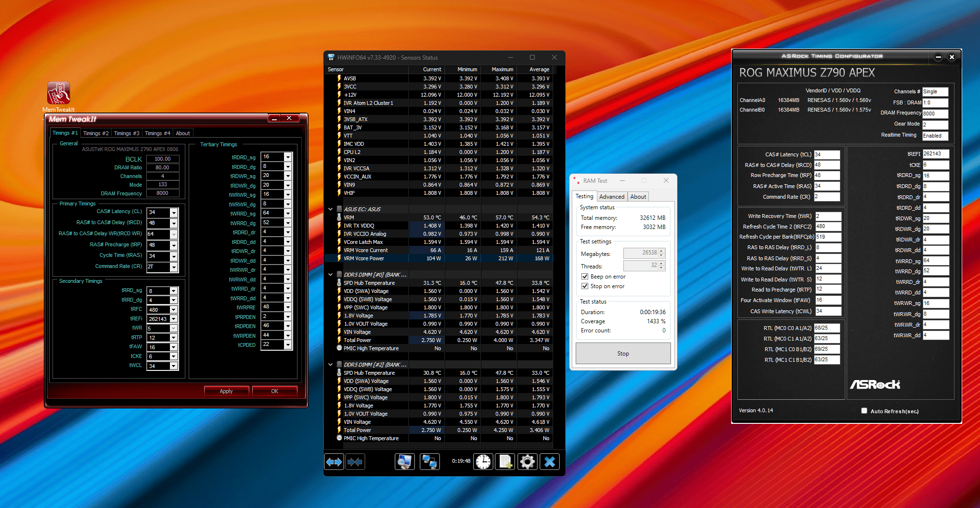980x508 pixels.
Task: Click the Version 4.0.14 label in ASRock
Action: pyautogui.click(x=756, y=410)
